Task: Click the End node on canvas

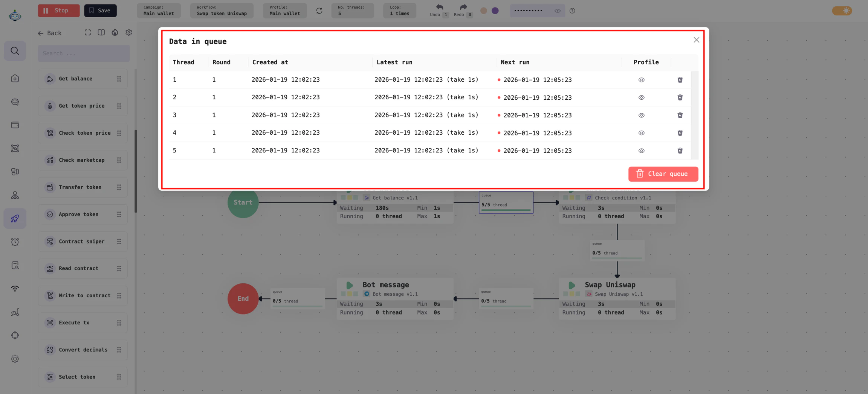Action: [243, 299]
